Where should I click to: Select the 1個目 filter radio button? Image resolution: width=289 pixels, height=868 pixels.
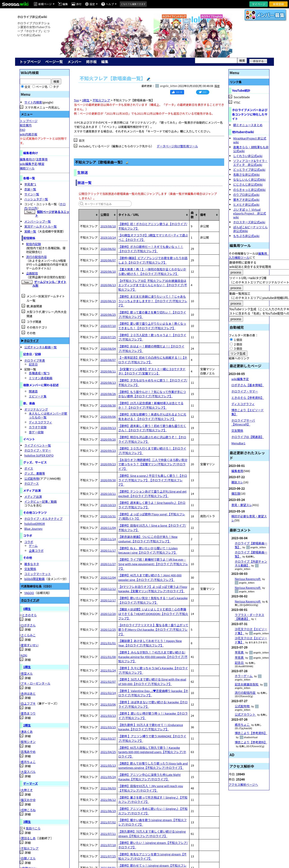[x=231, y=340]
